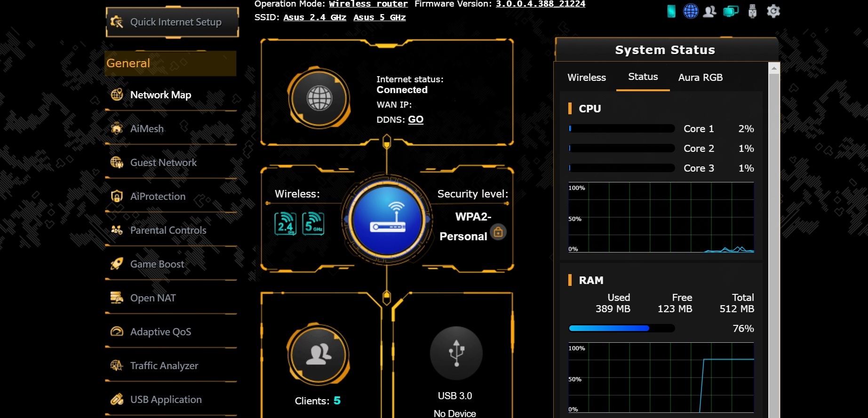
Task: Switch to the Wireless tab
Action: (x=587, y=78)
